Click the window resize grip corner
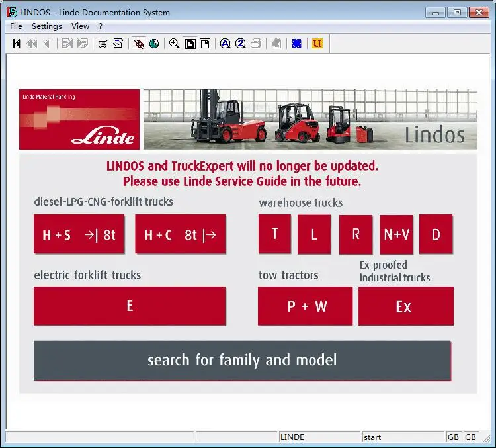Viewport: 496px width, 448px height. tap(487, 439)
